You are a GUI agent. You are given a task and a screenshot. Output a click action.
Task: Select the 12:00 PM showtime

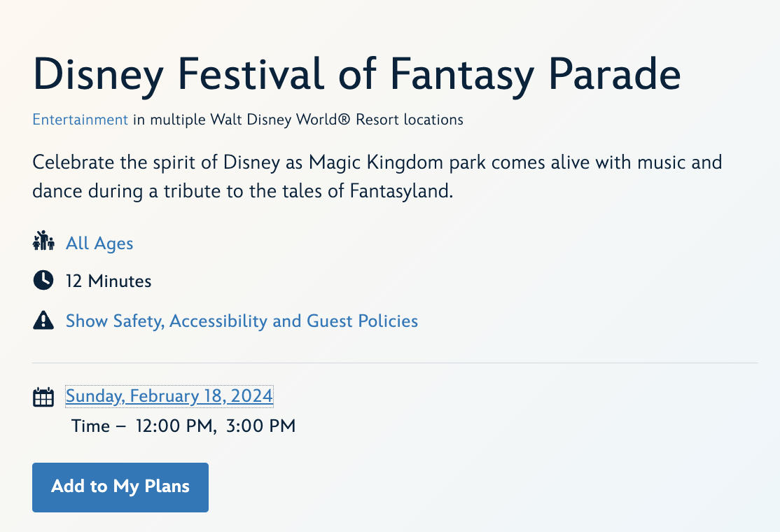[x=175, y=426]
